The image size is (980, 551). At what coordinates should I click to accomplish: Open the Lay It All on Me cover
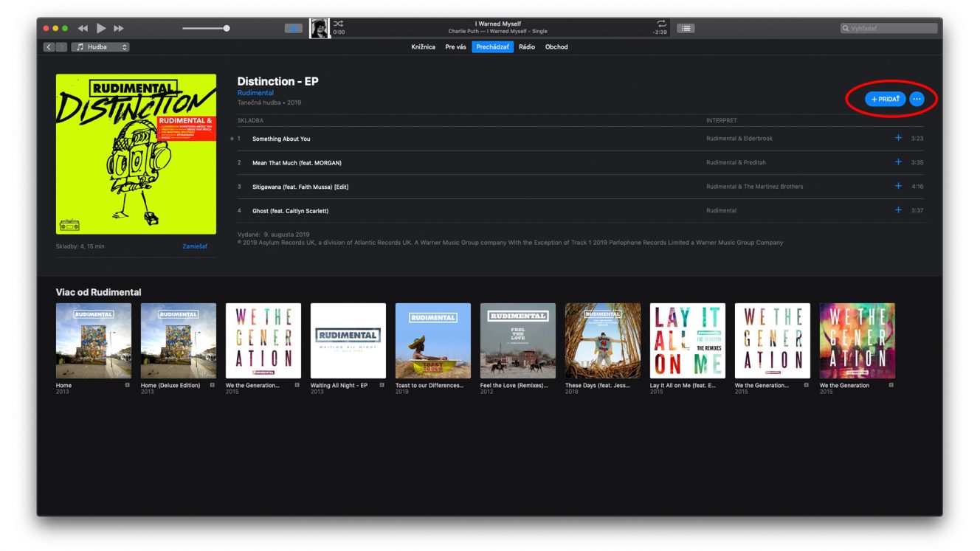[x=688, y=341]
